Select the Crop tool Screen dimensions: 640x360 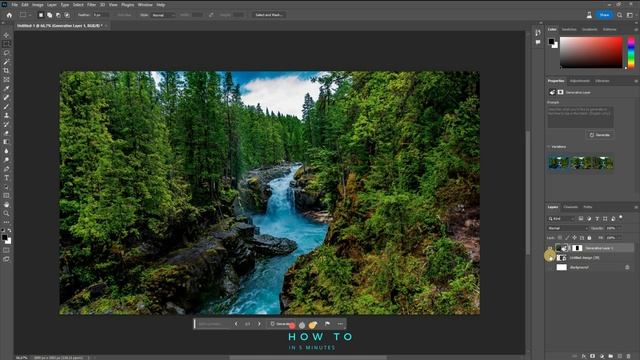[x=6, y=71]
